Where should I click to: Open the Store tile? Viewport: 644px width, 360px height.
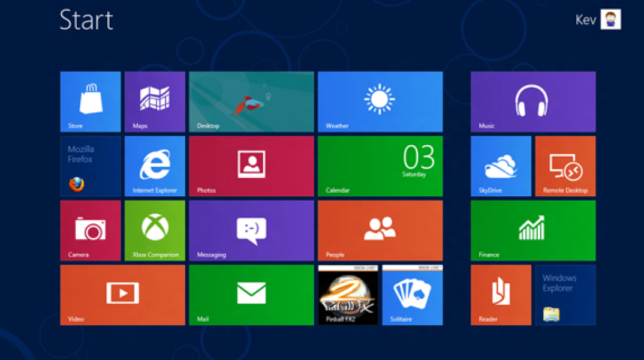coord(91,101)
